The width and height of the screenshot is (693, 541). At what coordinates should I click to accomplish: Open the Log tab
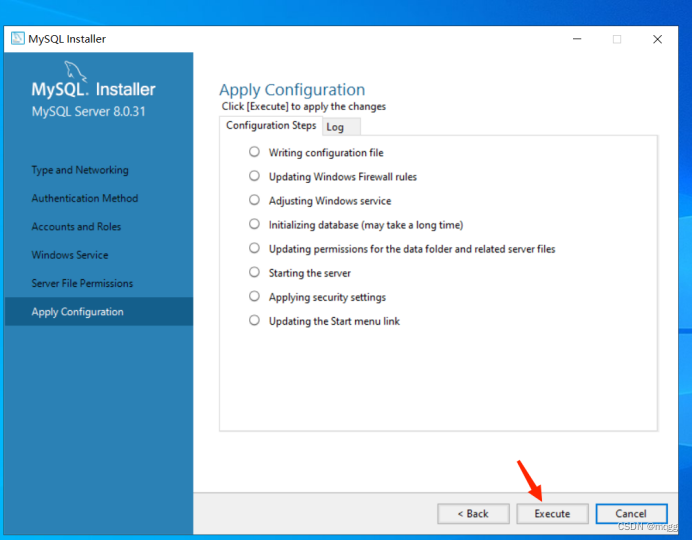[x=341, y=127]
